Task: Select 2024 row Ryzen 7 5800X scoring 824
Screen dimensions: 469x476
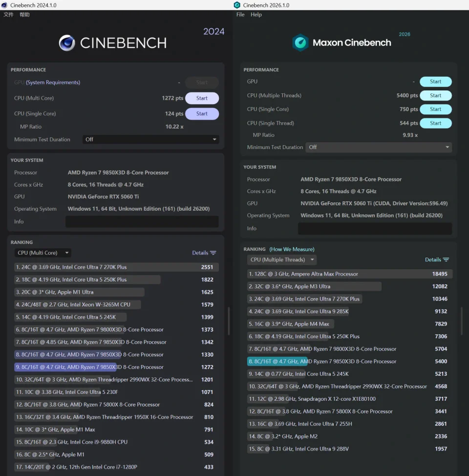Action: coord(116,404)
